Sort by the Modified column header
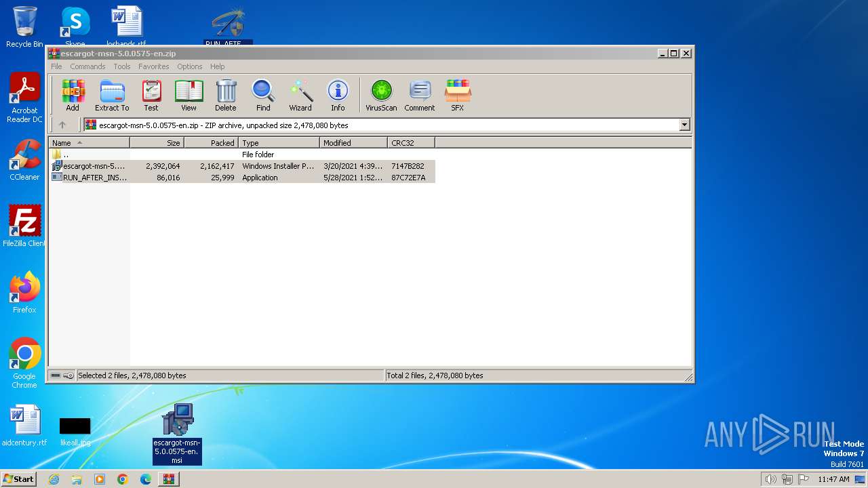Image resolution: width=868 pixels, height=488 pixels. point(354,143)
